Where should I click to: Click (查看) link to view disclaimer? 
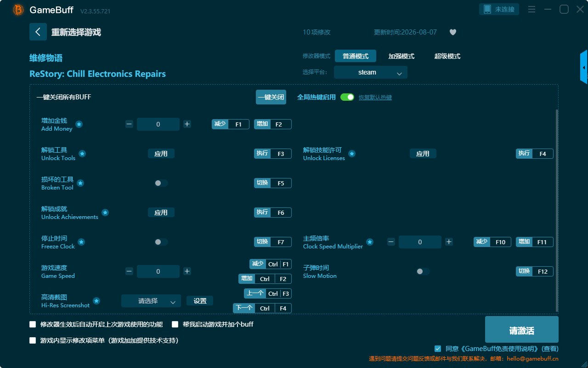pyautogui.click(x=550, y=349)
